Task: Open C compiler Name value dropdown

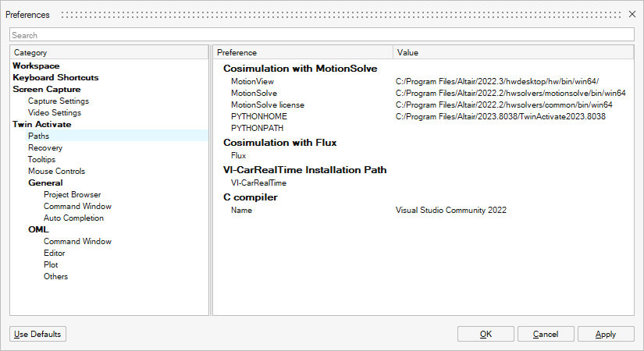Action: click(x=457, y=211)
